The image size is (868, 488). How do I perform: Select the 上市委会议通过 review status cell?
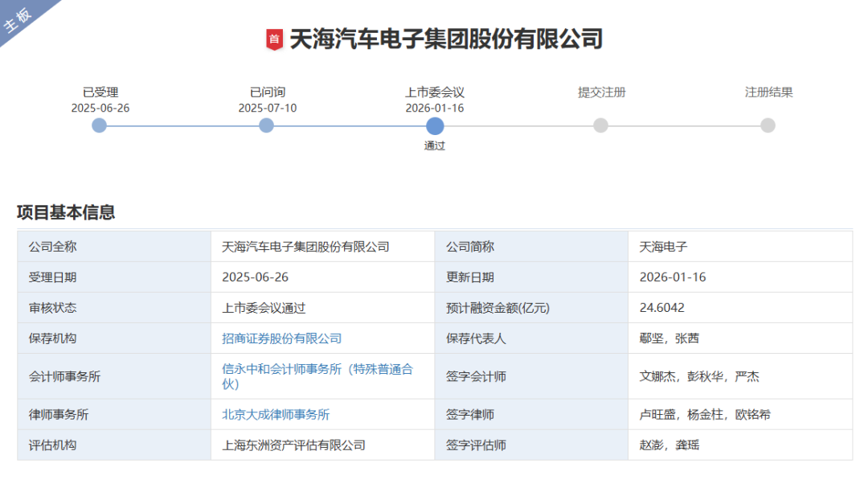click(x=264, y=308)
